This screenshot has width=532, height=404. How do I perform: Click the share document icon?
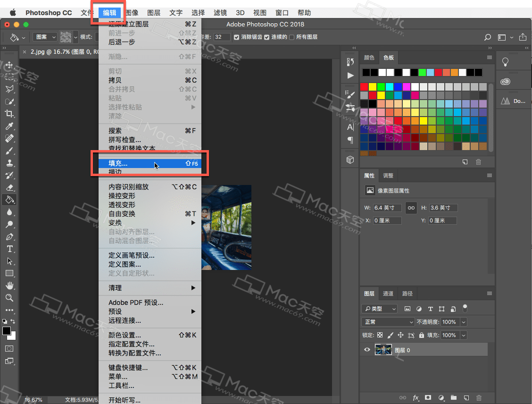coord(523,37)
